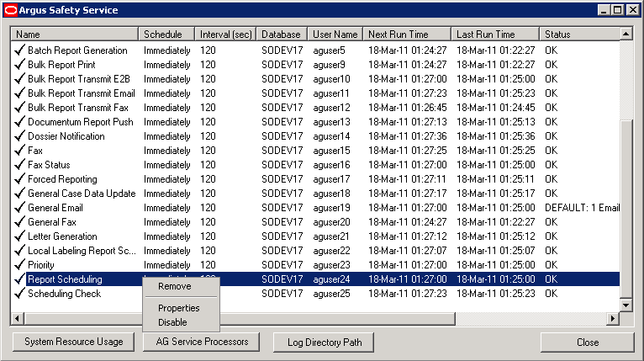This screenshot has width=644, height=361.
Task: Minimize the Argus Safety Service window
Action: [604, 10]
